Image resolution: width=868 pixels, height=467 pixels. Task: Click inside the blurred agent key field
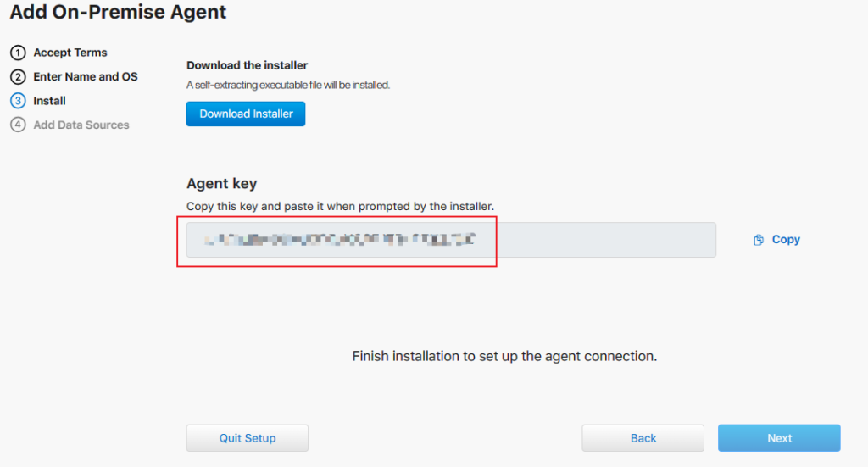point(451,240)
